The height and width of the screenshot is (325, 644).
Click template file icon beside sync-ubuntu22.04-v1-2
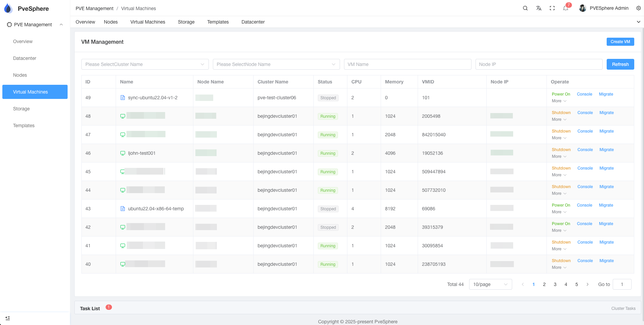122,97
